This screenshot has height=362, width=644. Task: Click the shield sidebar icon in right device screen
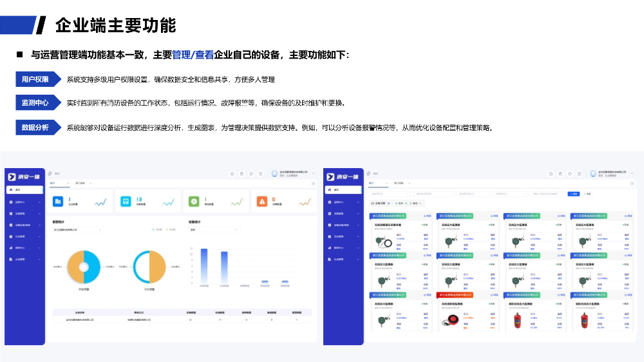coord(330,225)
